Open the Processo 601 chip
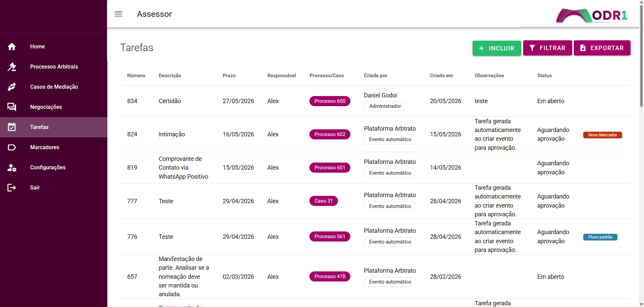 (x=330, y=168)
